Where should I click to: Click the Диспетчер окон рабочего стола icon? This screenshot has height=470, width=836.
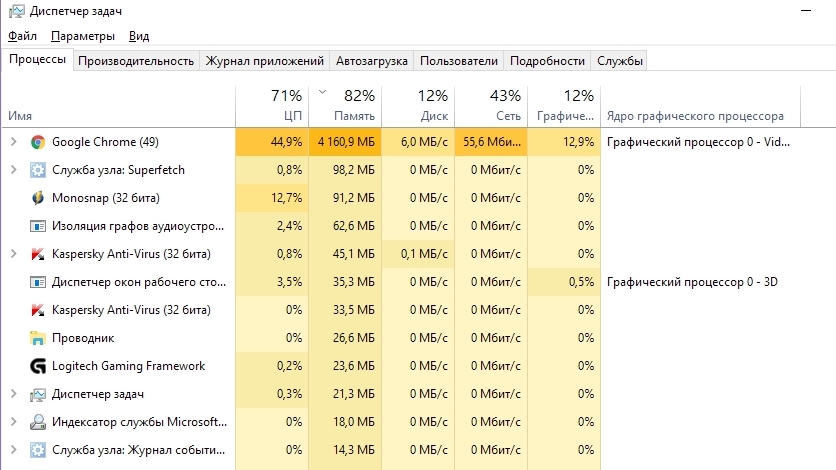point(38,282)
